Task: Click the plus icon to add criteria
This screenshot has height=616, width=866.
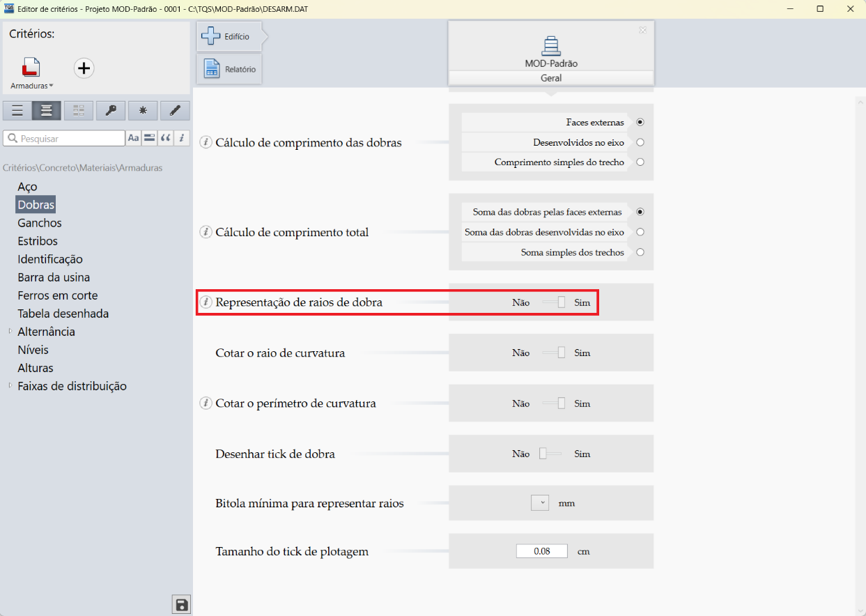Action: click(x=84, y=68)
